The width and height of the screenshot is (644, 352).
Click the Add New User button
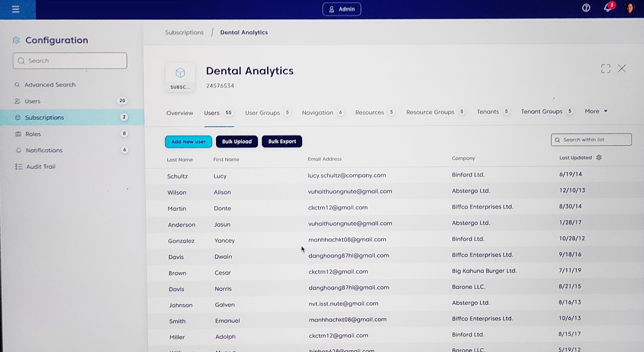[189, 142]
